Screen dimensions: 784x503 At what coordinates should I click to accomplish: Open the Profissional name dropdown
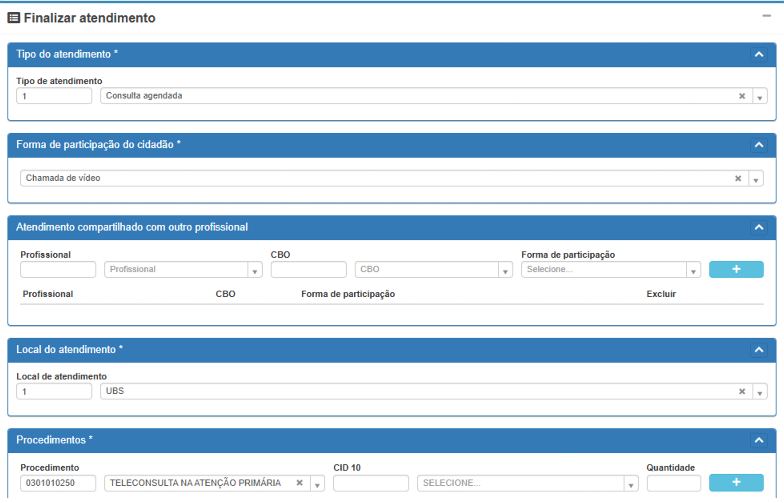click(254, 270)
